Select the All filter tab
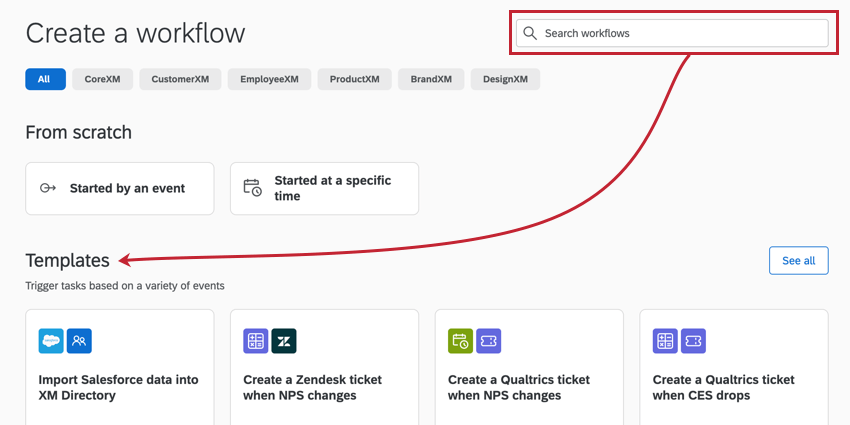850x425 pixels. tap(45, 80)
